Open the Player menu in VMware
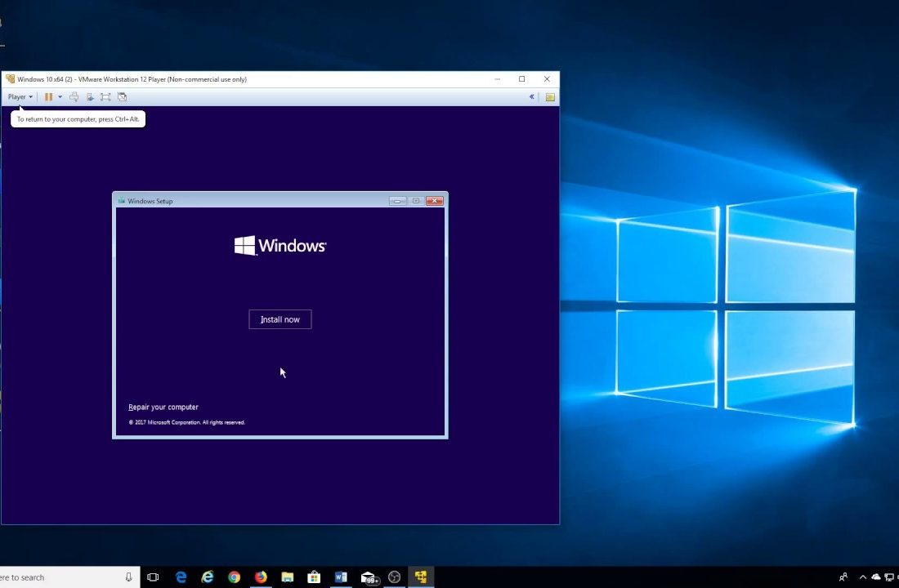Screen dimensions: 899x588 point(20,97)
